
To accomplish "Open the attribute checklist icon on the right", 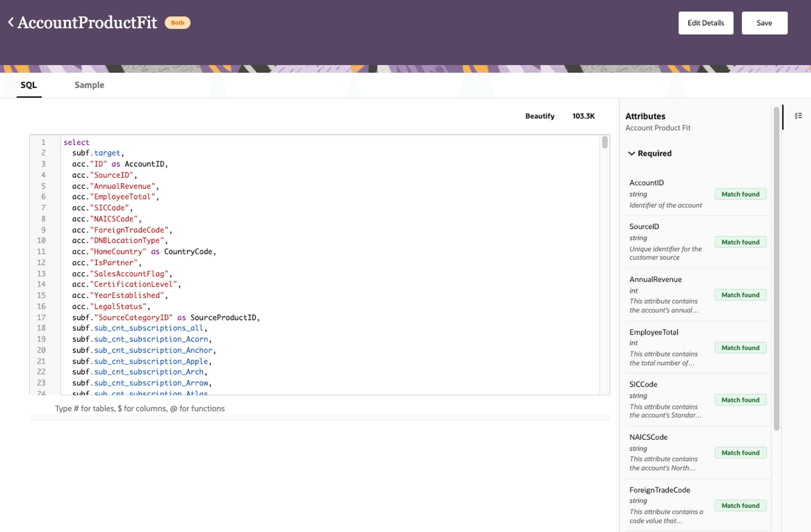I will tap(798, 116).
